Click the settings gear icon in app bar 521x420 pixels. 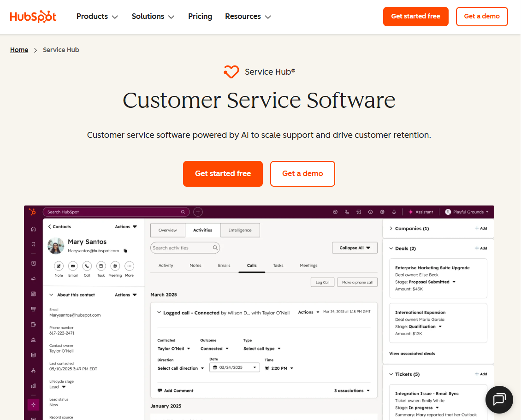click(x=382, y=212)
